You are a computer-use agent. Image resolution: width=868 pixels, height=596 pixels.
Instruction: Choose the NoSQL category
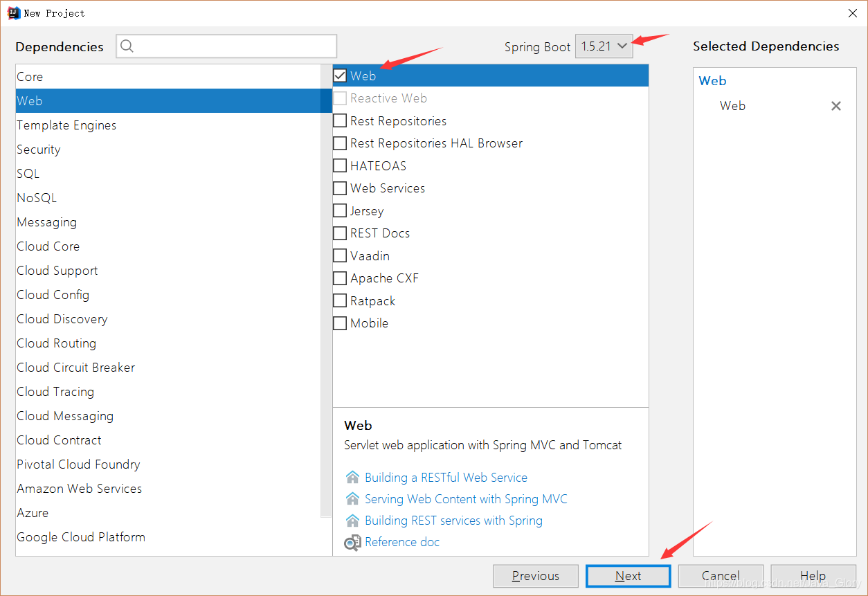coord(168,198)
